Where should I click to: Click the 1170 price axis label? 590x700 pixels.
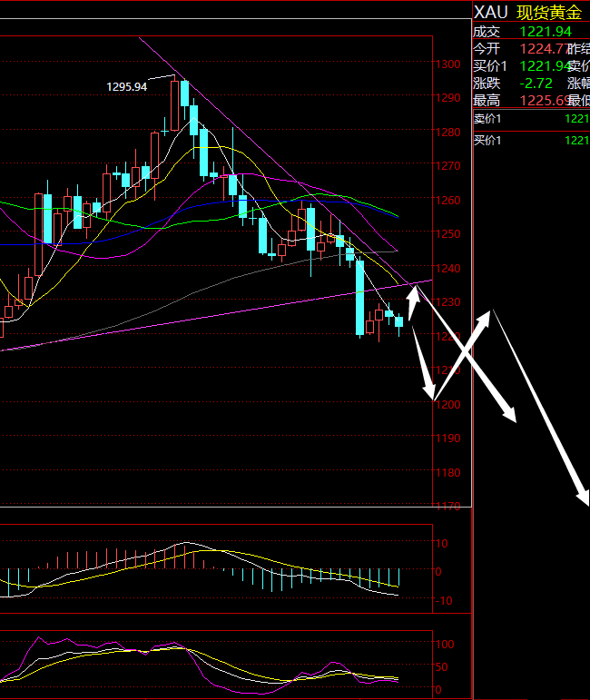pyautogui.click(x=448, y=506)
